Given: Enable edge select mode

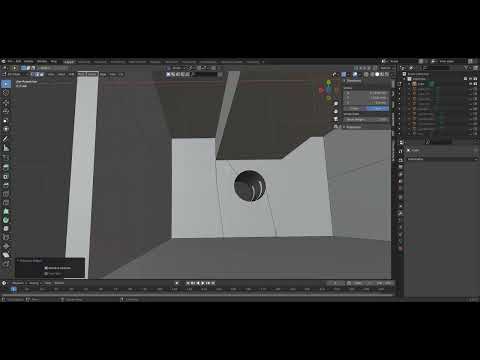Looking at the screenshot, I should (37, 74).
